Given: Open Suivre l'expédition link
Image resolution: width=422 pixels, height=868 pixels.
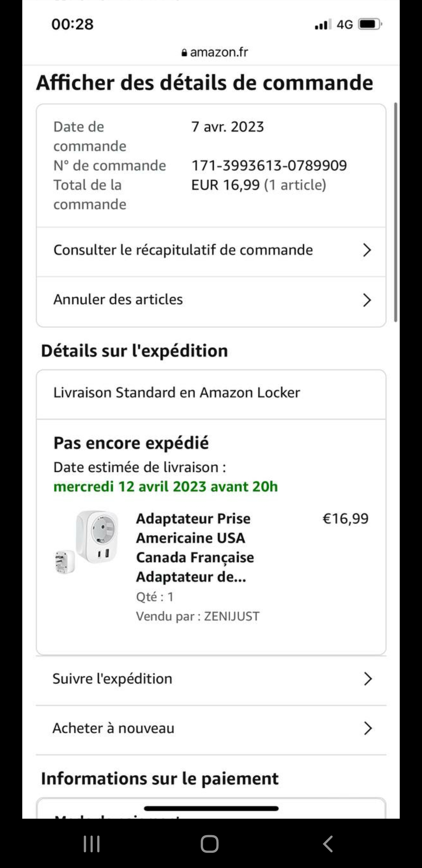Looking at the screenshot, I should click(113, 679).
